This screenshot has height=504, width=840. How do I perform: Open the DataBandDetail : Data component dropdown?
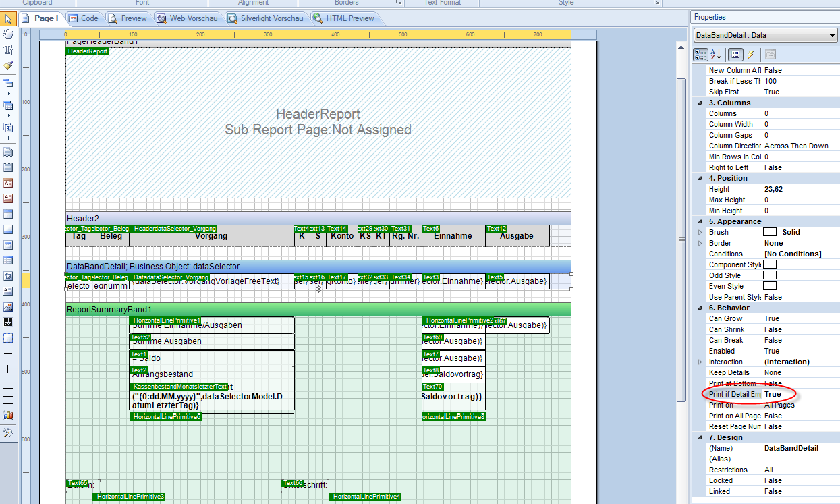pos(765,35)
